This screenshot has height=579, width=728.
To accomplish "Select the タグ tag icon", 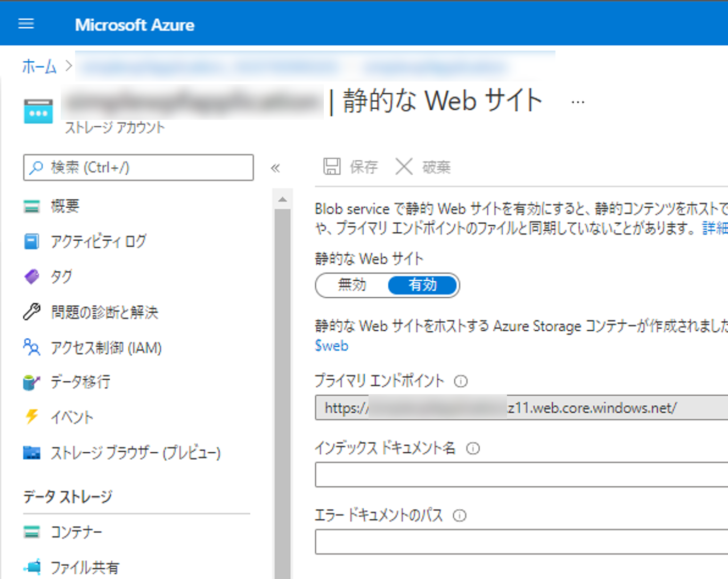I will click(x=32, y=276).
